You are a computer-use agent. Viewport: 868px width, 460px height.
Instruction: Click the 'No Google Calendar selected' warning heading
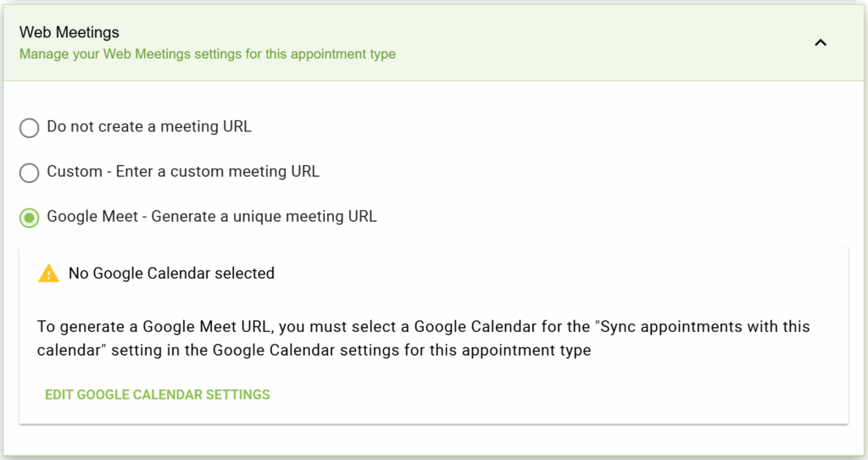pyautogui.click(x=171, y=274)
